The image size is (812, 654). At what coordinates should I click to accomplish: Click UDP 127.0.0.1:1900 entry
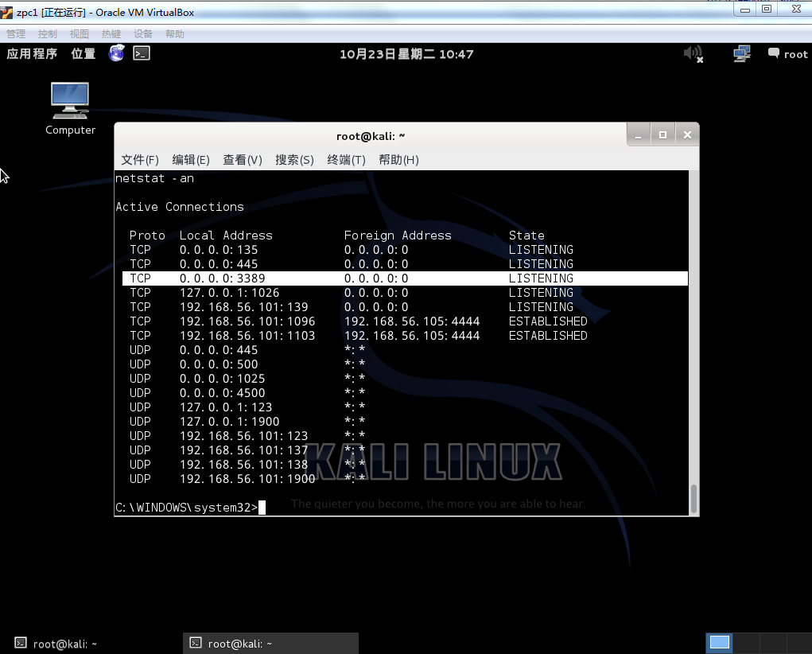pyautogui.click(x=229, y=422)
